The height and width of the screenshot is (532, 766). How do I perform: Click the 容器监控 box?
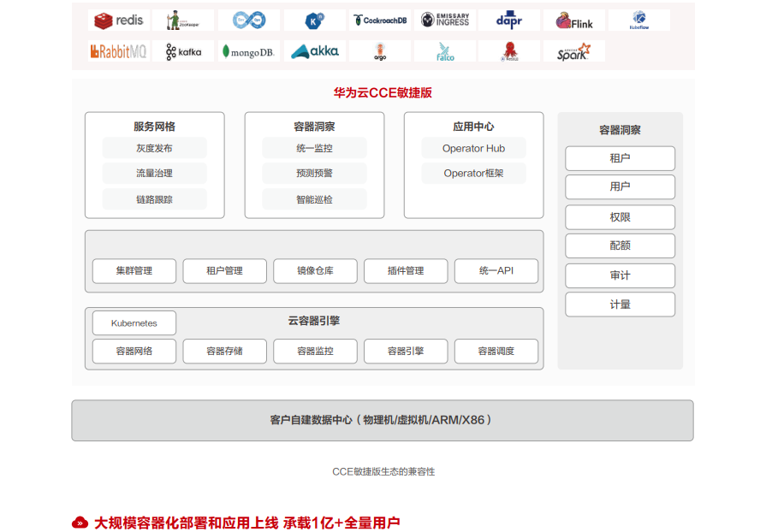click(x=315, y=351)
